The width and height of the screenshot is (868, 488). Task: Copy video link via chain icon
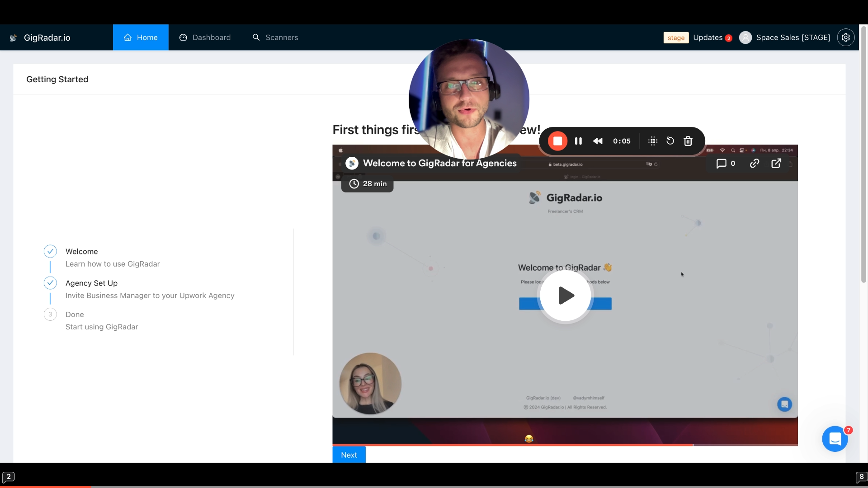click(x=754, y=164)
